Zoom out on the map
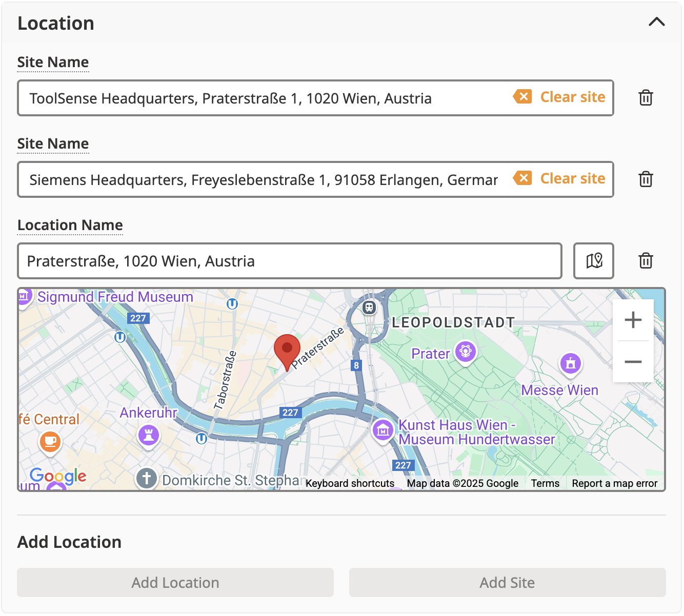The height and width of the screenshot is (616, 684). coord(633,362)
